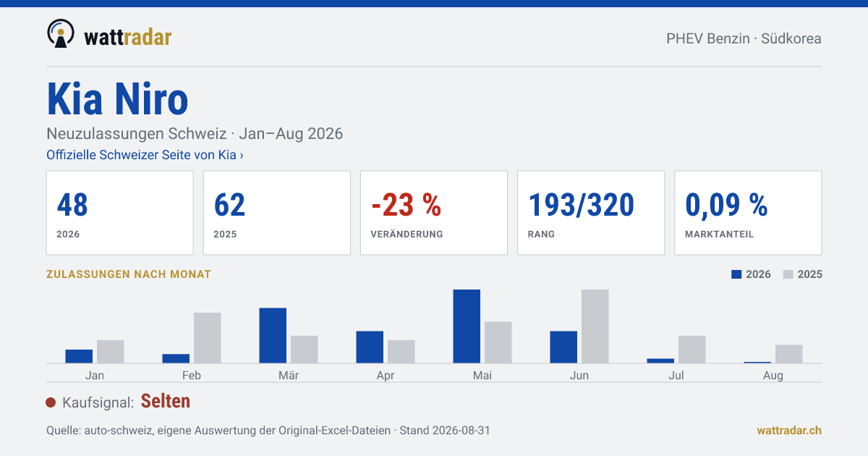868x456 pixels.
Task: Click the Jun month axis label
Action: pyautogui.click(x=579, y=376)
